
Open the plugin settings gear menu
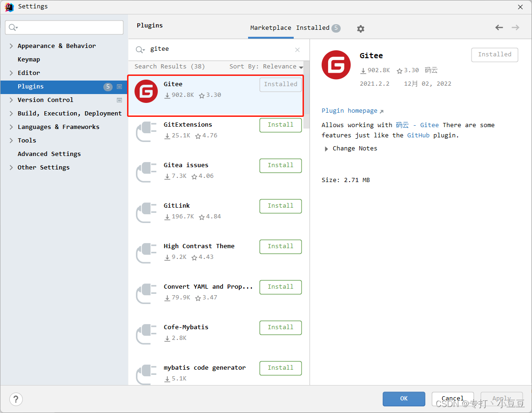pyautogui.click(x=360, y=28)
